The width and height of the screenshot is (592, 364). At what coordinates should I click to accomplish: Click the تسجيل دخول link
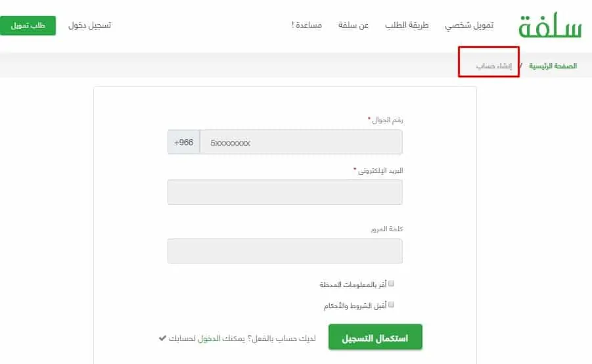click(89, 26)
